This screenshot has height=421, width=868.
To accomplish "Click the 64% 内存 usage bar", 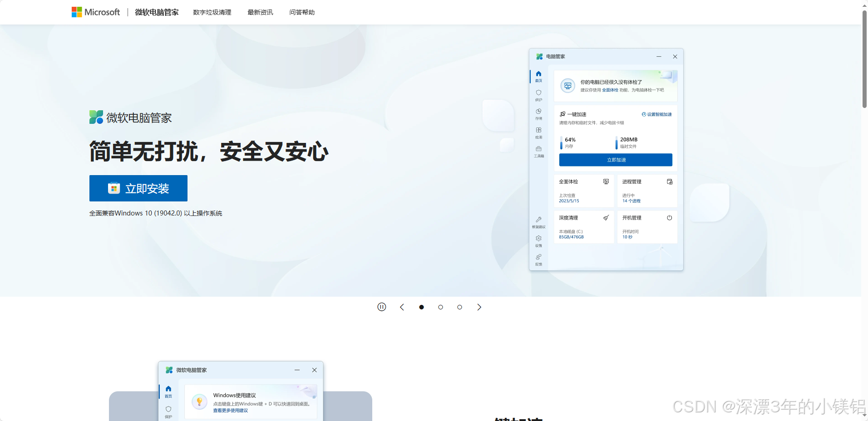I will tap(561, 142).
